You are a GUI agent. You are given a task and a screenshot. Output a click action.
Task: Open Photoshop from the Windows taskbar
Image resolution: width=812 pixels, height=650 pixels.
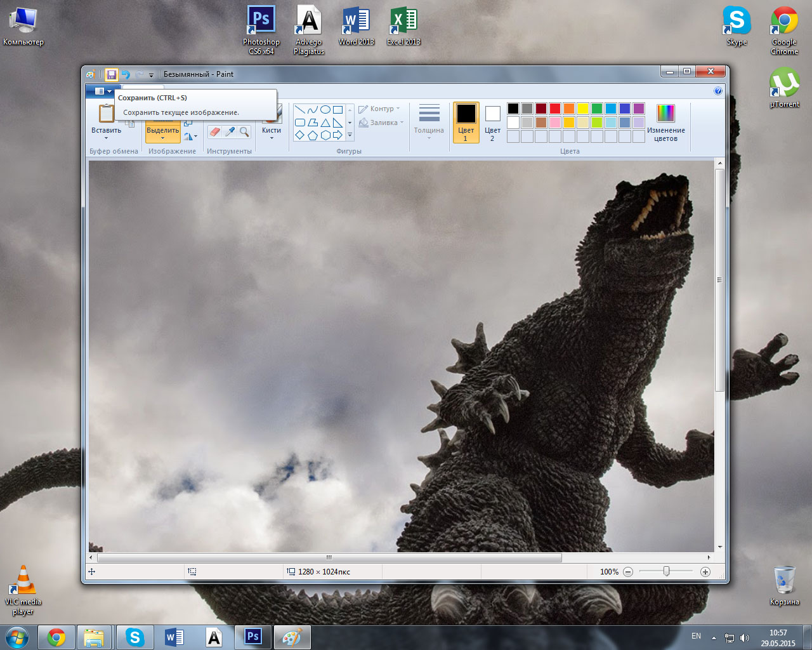pyautogui.click(x=253, y=637)
